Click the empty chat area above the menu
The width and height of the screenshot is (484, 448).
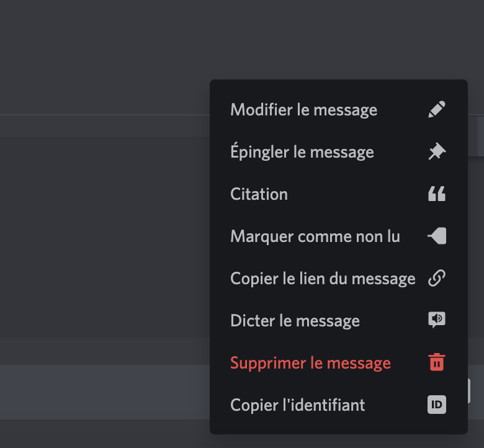pos(242,40)
